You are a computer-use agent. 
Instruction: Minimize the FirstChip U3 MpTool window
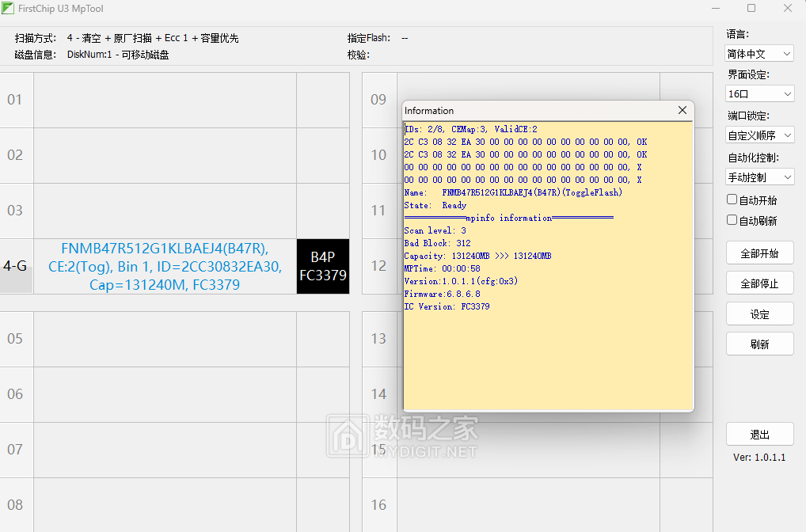pyautogui.click(x=716, y=9)
